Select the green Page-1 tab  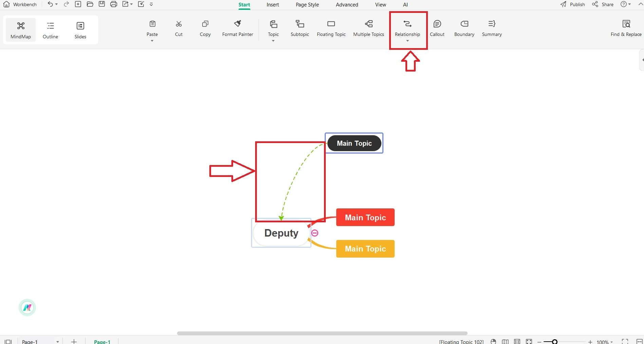coord(102,342)
